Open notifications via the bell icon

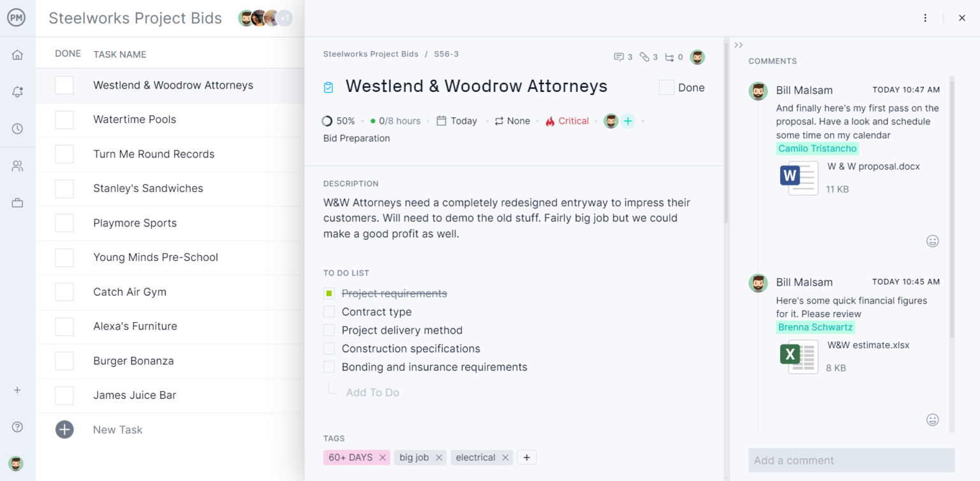click(17, 91)
